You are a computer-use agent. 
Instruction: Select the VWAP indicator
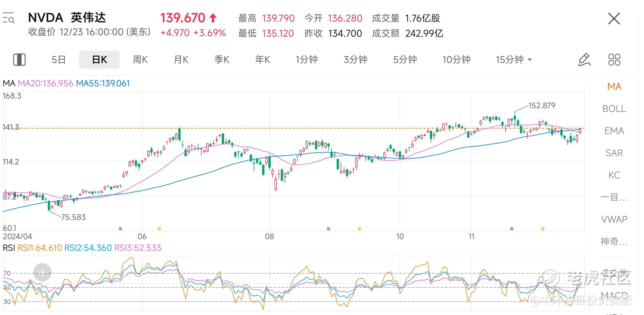[x=614, y=219]
